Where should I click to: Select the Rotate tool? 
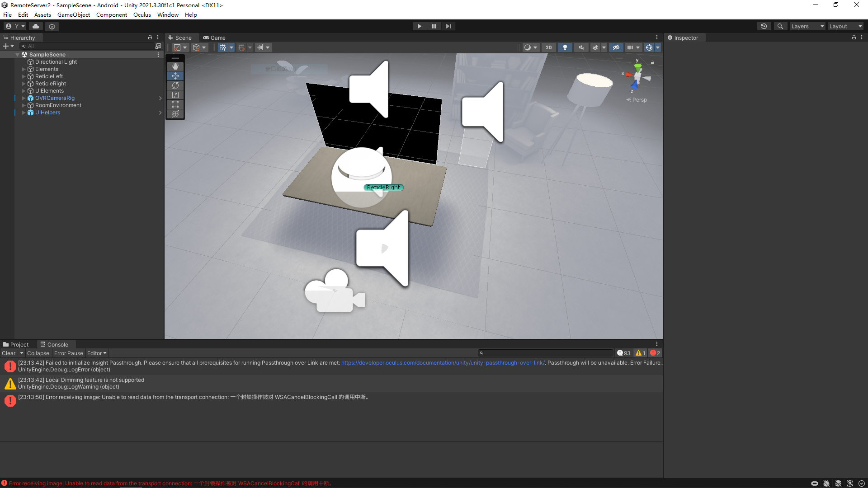point(175,85)
